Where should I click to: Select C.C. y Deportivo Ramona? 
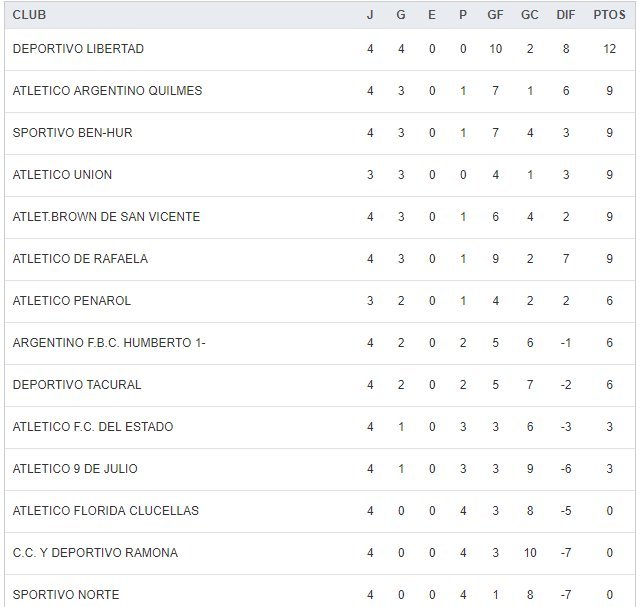click(x=96, y=553)
